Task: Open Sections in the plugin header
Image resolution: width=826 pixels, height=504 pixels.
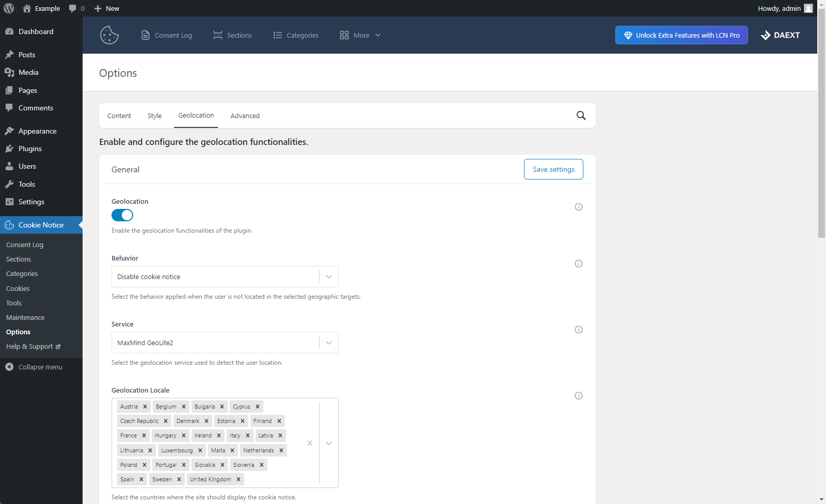Action: [233, 35]
